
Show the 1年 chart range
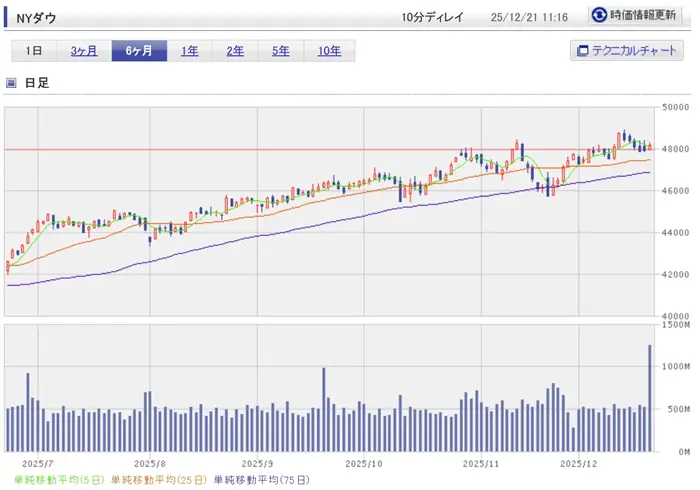(x=189, y=51)
